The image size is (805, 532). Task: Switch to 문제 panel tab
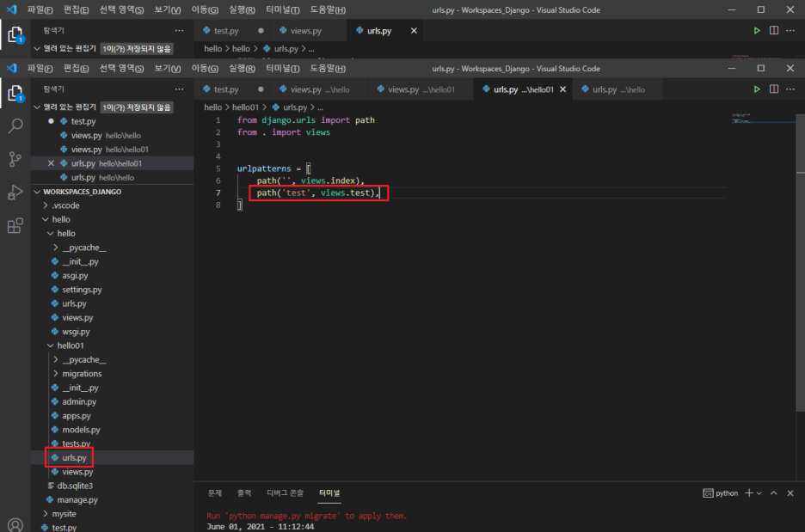[x=215, y=493]
